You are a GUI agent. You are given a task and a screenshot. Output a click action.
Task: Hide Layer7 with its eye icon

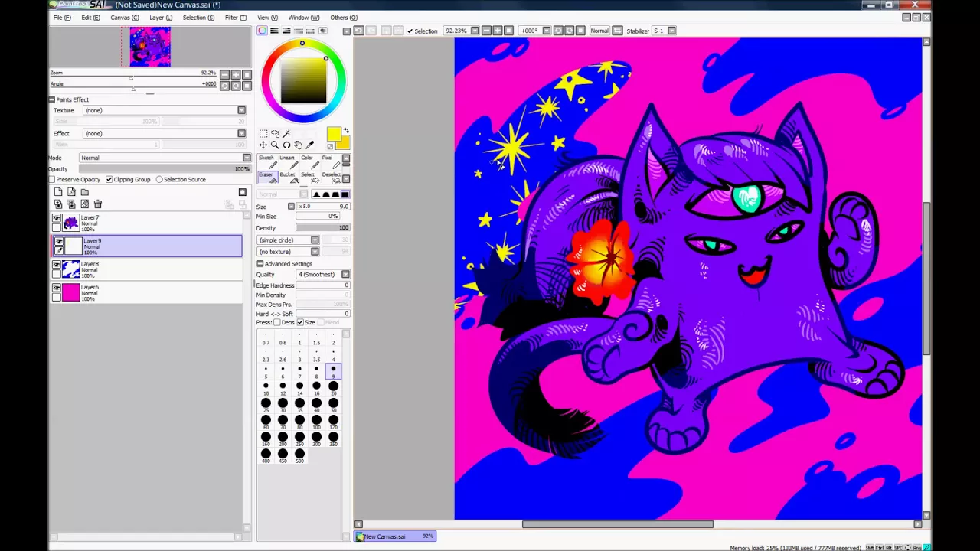click(57, 219)
